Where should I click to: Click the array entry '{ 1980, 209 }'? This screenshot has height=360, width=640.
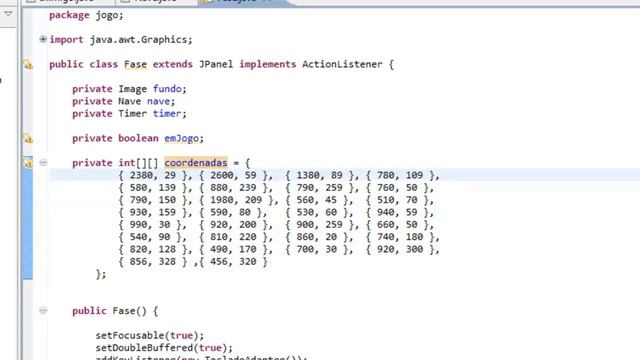[x=237, y=200]
